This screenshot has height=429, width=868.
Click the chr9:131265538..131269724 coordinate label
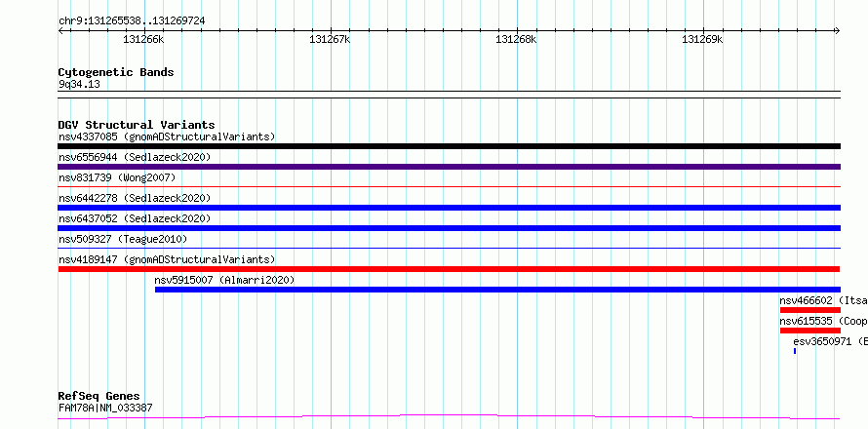(132, 20)
